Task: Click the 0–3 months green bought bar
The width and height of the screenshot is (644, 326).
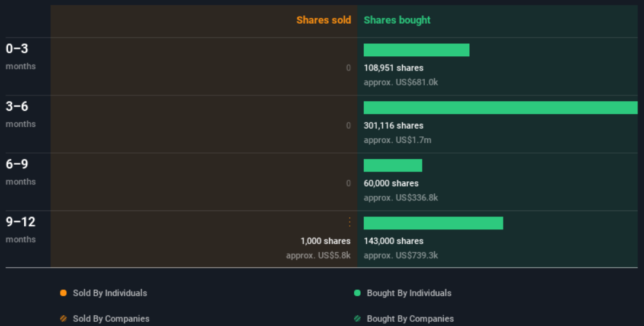Action: point(416,50)
